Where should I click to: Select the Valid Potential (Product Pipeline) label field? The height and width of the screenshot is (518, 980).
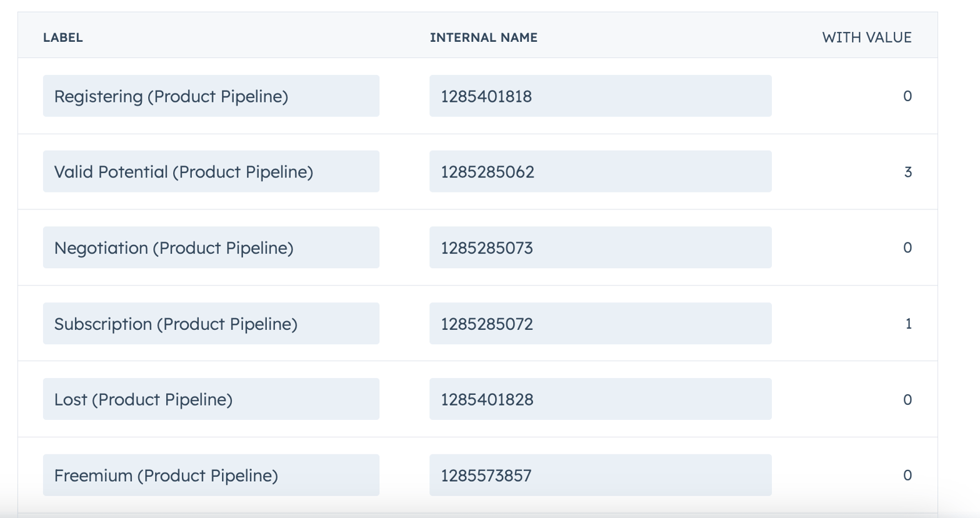(x=211, y=172)
